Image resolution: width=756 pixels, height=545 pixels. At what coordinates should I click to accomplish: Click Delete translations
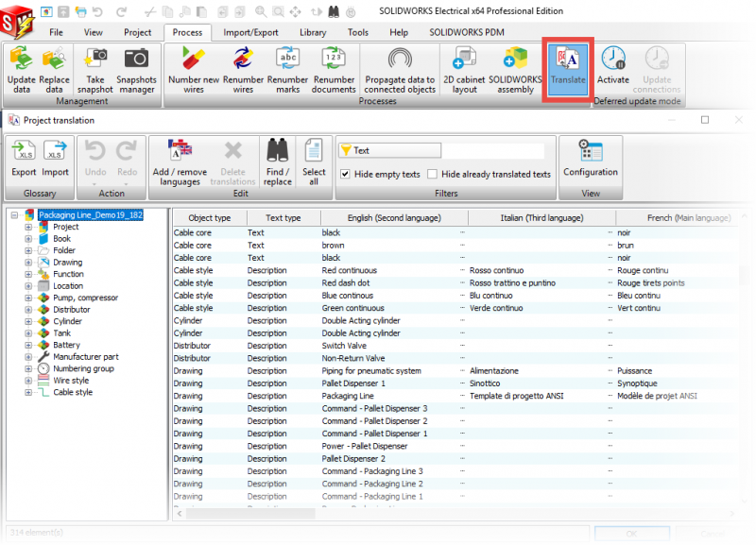coord(232,162)
